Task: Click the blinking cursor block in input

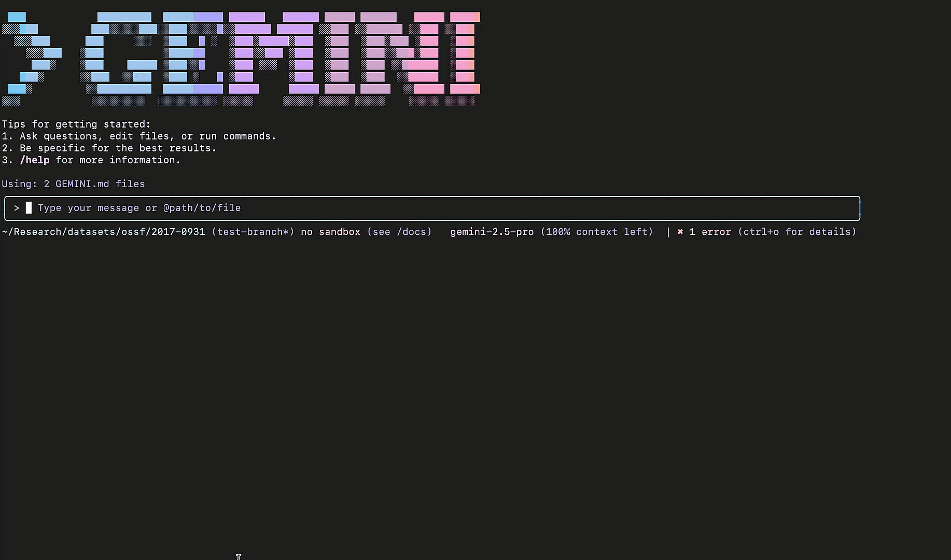Action: (29, 207)
